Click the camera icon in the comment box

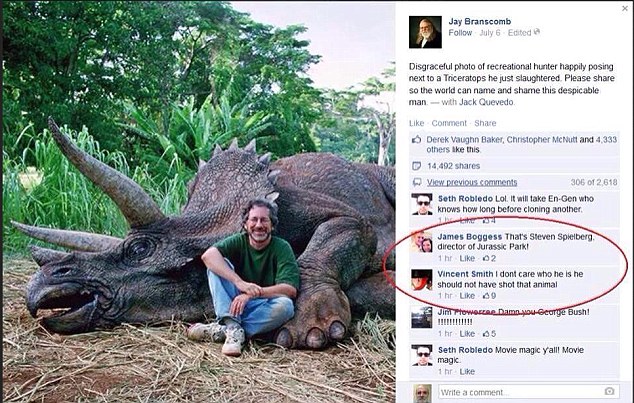609,392
